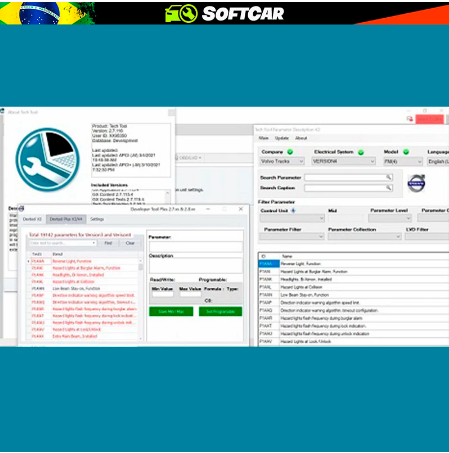Select the Devtool Plus X3/X4 tab

(66, 219)
